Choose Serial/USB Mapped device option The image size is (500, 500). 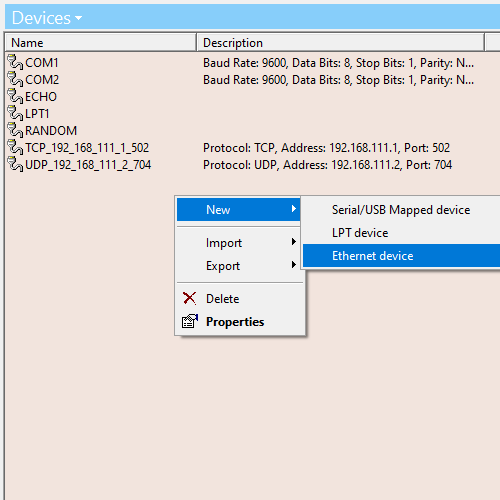pos(401,210)
